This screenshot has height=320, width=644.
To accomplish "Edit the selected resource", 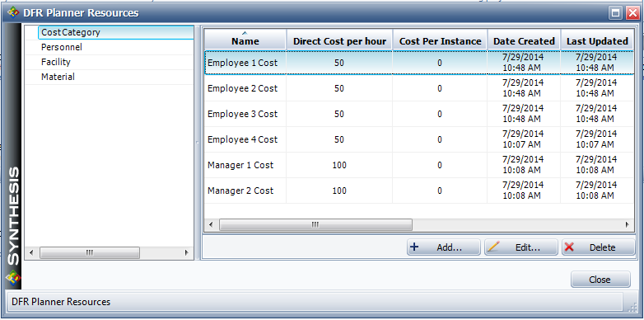I will [x=521, y=247].
